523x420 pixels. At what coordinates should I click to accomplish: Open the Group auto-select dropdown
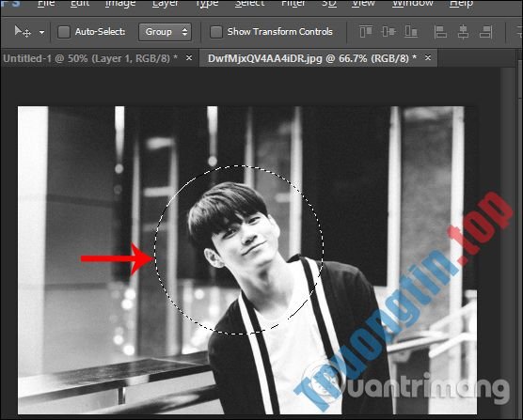pos(166,32)
